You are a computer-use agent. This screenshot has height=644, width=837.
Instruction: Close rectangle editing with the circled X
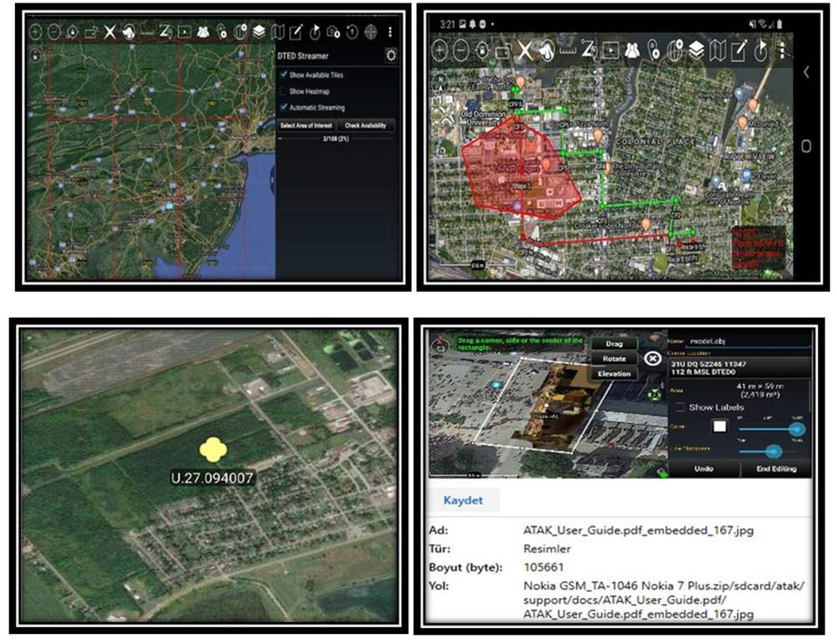point(652,359)
